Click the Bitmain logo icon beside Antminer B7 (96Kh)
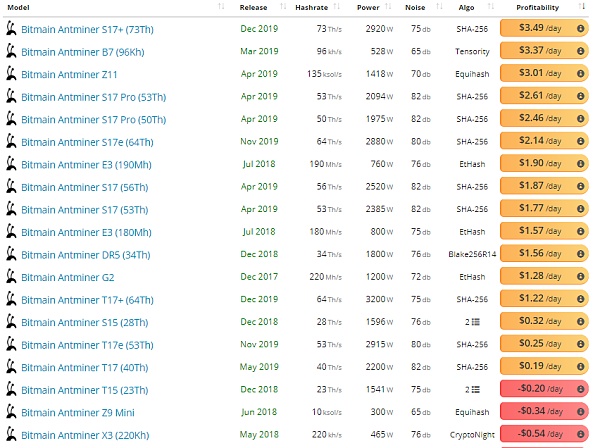The width and height of the screenshot is (600, 448). (x=11, y=52)
